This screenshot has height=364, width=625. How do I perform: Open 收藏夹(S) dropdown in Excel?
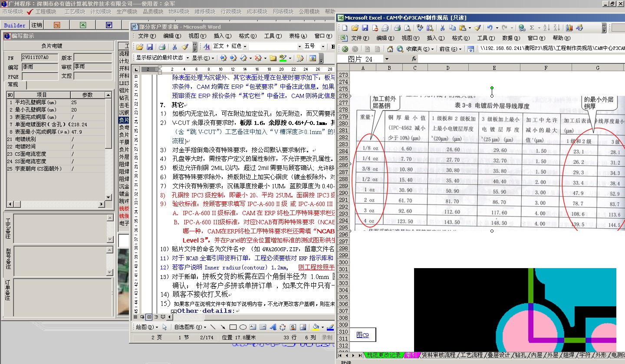(420, 49)
